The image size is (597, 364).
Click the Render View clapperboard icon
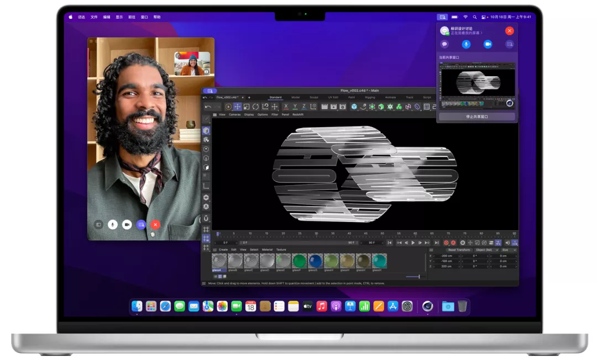coord(324,107)
